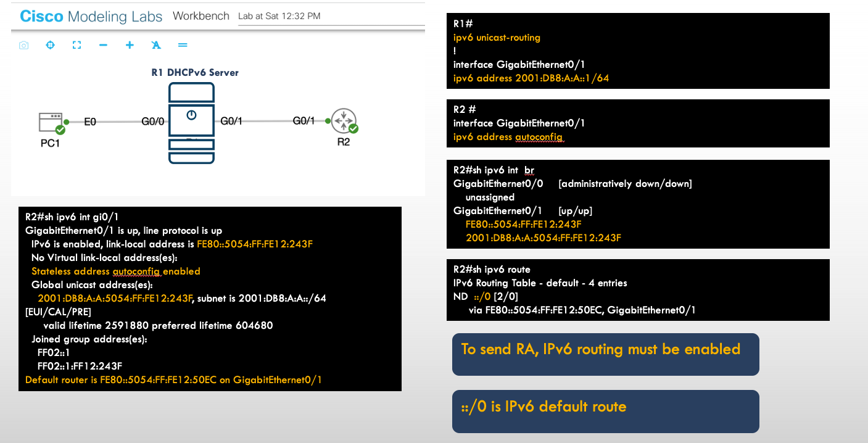Viewport: 868px width, 443px height.
Task: Select the annotation text tool
Action: point(156,44)
